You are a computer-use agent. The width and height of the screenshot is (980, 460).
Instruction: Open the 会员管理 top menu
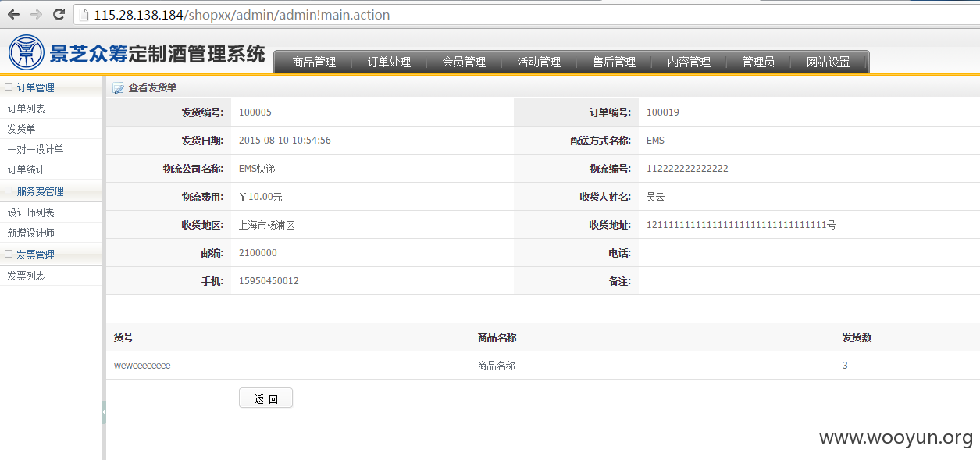coord(464,62)
